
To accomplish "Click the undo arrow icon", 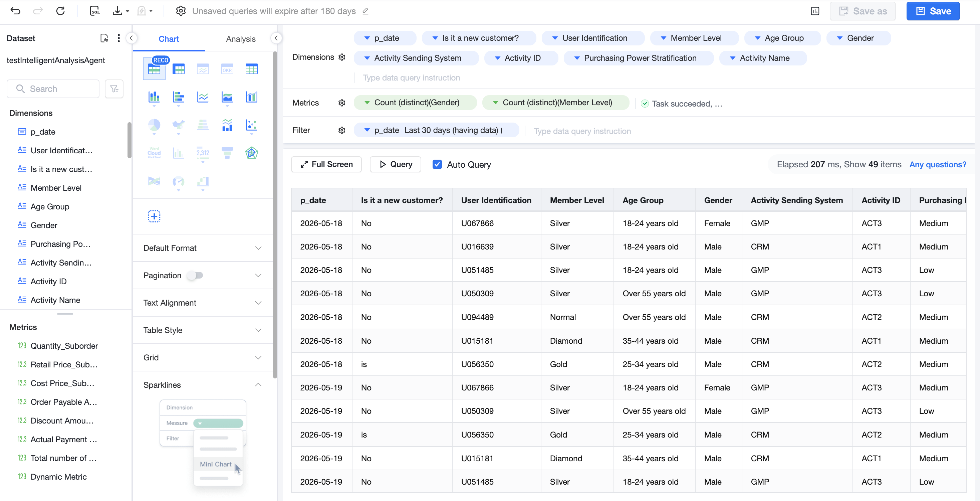I will coord(15,11).
